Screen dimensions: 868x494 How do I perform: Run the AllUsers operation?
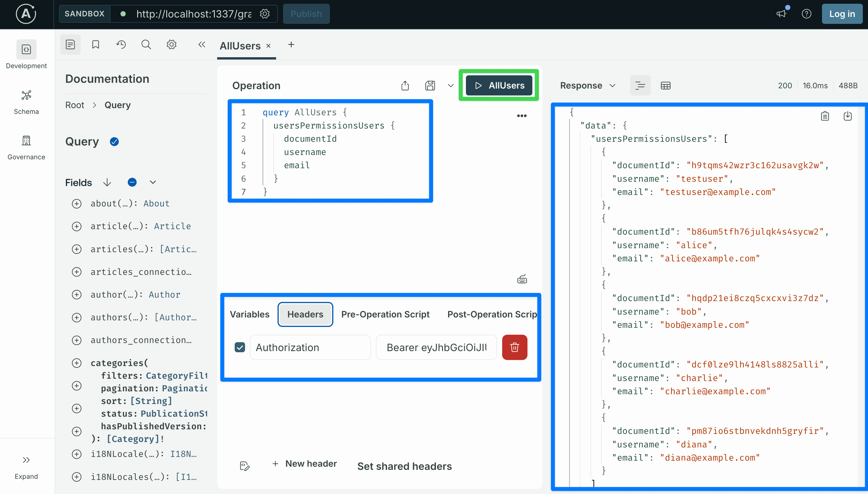(x=499, y=85)
